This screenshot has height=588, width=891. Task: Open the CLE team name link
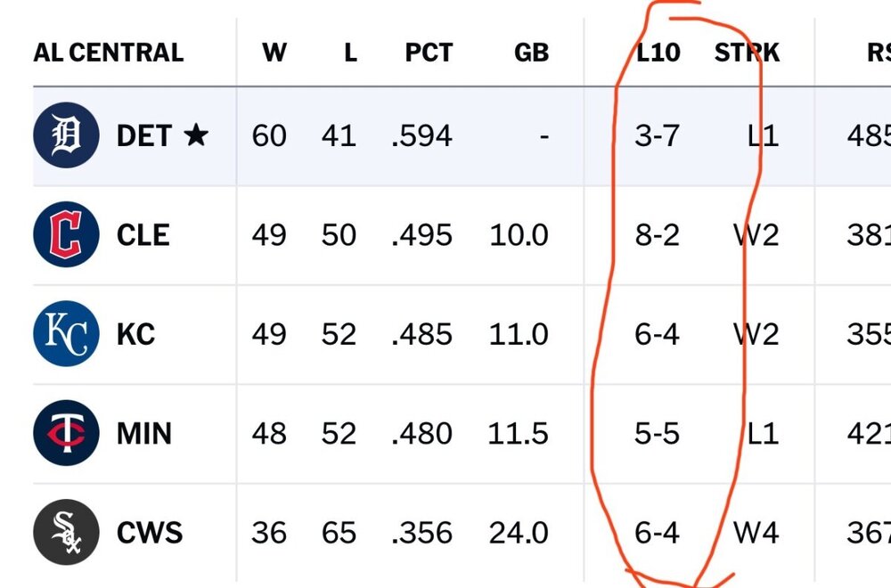[x=143, y=235]
